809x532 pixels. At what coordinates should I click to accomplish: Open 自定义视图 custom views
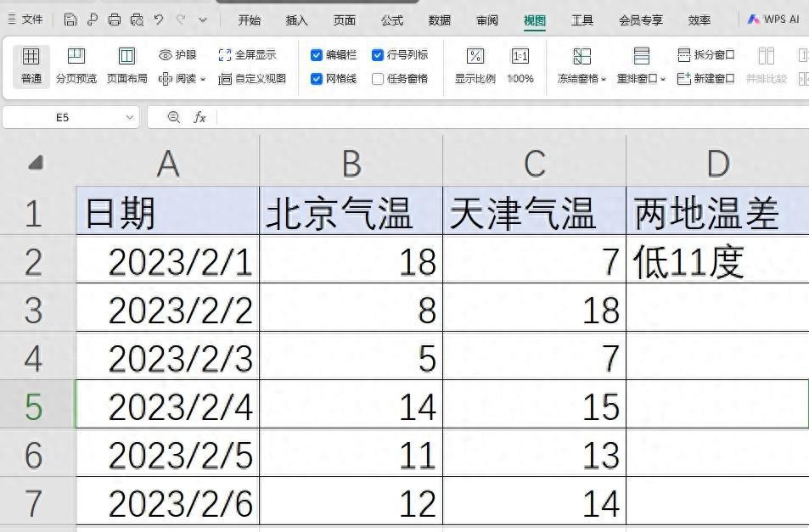[x=252, y=79]
